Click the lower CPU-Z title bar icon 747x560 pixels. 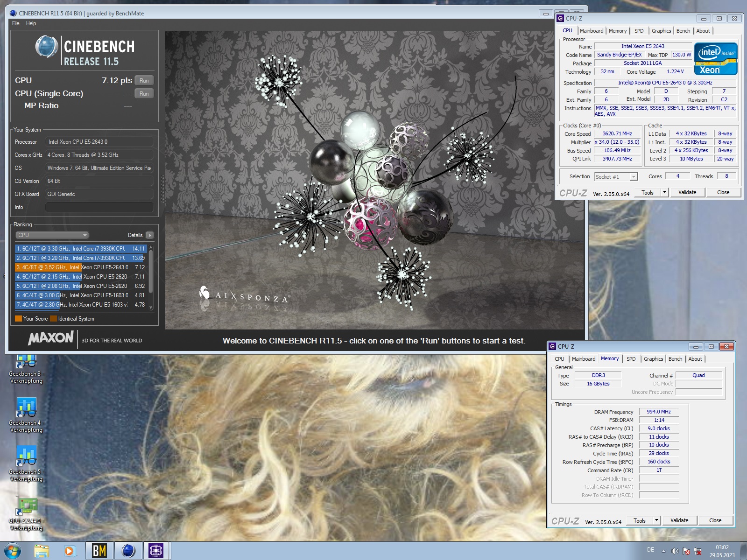pos(553,346)
